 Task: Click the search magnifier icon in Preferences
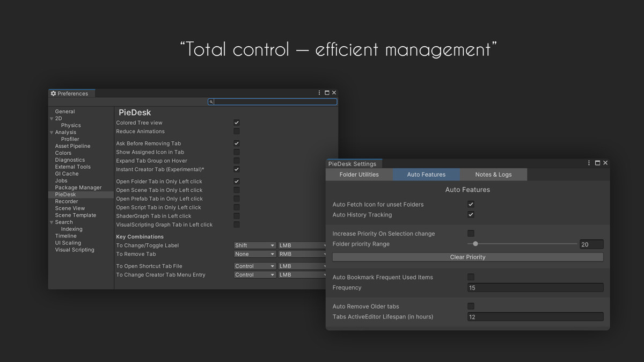click(x=211, y=102)
